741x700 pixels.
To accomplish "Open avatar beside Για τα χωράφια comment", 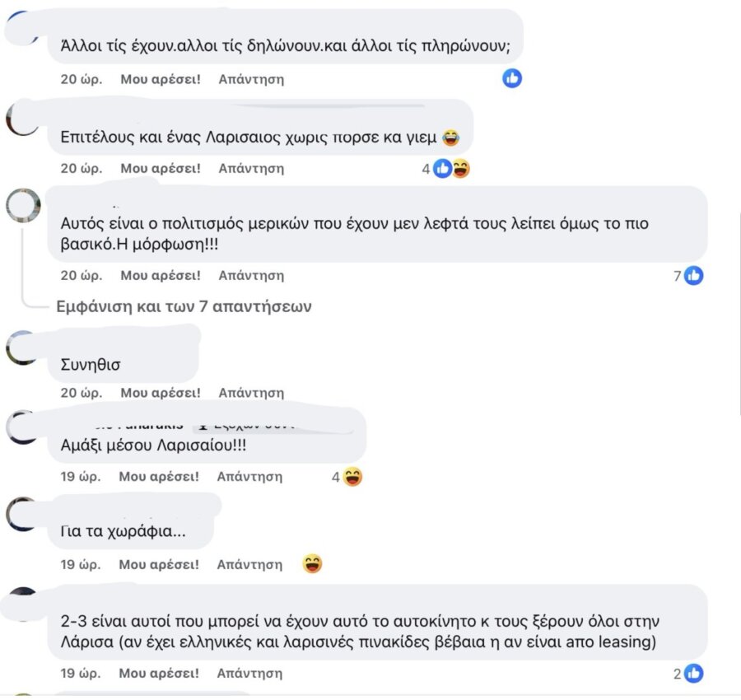I will [x=23, y=514].
